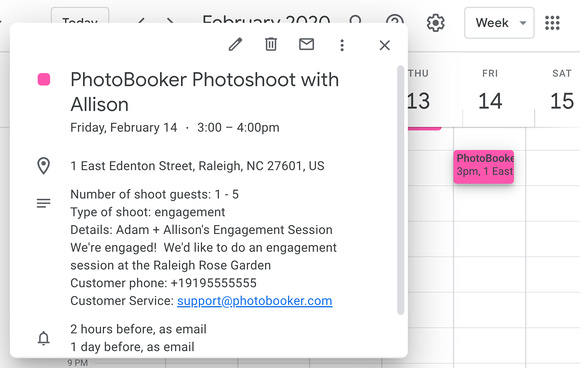Click '1 day before, as email' reminder

(132, 347)
